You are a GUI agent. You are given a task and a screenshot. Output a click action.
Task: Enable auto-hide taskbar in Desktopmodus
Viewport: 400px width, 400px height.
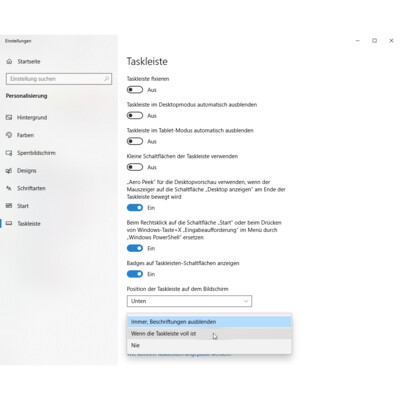click(135, 115)
